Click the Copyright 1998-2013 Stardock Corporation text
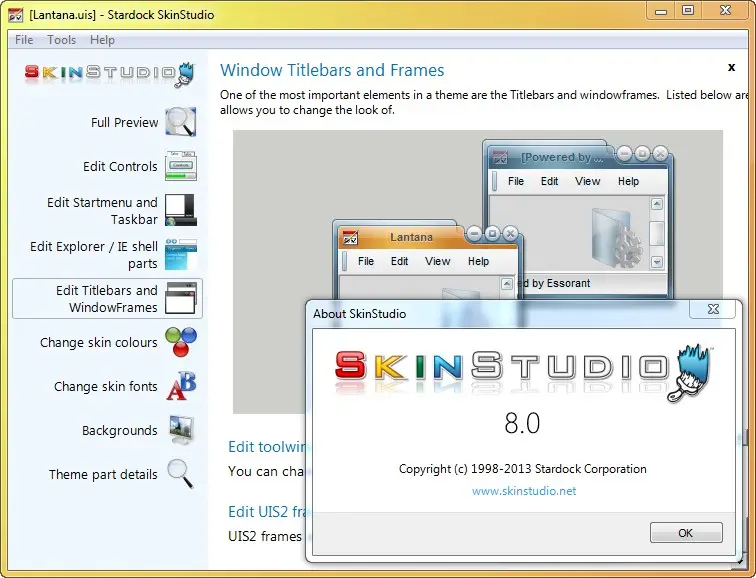Image resolution: width=756 pixels, height=578 pixels. point(523,469)
